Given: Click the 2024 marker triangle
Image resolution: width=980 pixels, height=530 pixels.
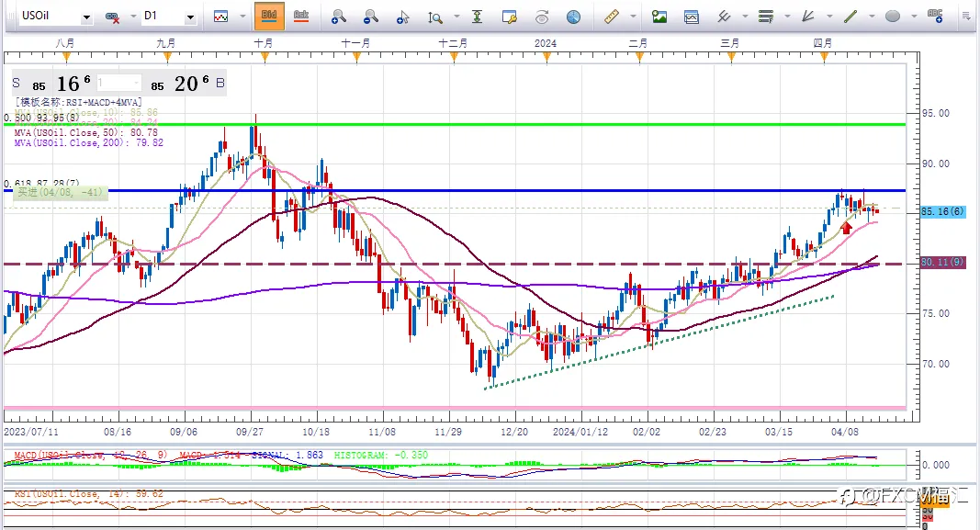Looking at the screenshot, I should coord(546,57).
